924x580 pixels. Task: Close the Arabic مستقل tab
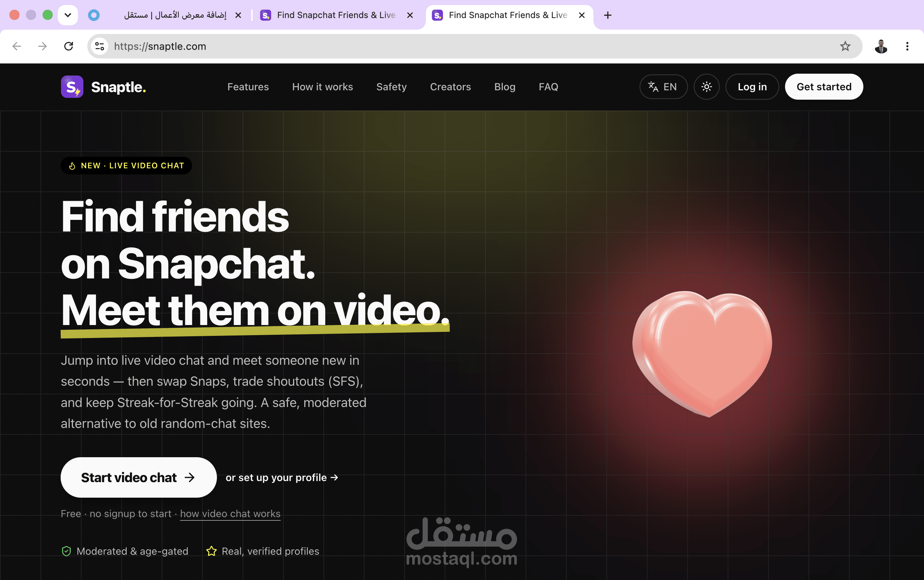(x=238, y=15)
